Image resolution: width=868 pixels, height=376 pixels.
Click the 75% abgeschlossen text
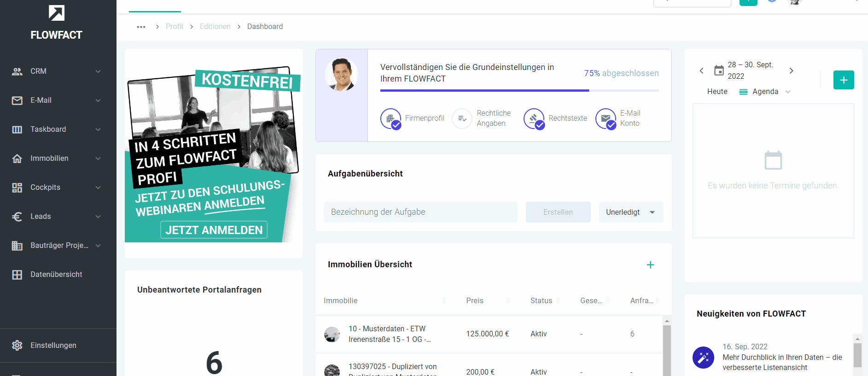[621, 73]
